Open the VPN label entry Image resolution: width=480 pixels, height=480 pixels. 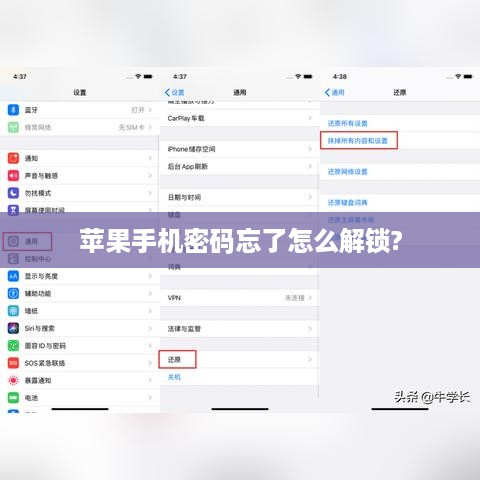(174, 298)
